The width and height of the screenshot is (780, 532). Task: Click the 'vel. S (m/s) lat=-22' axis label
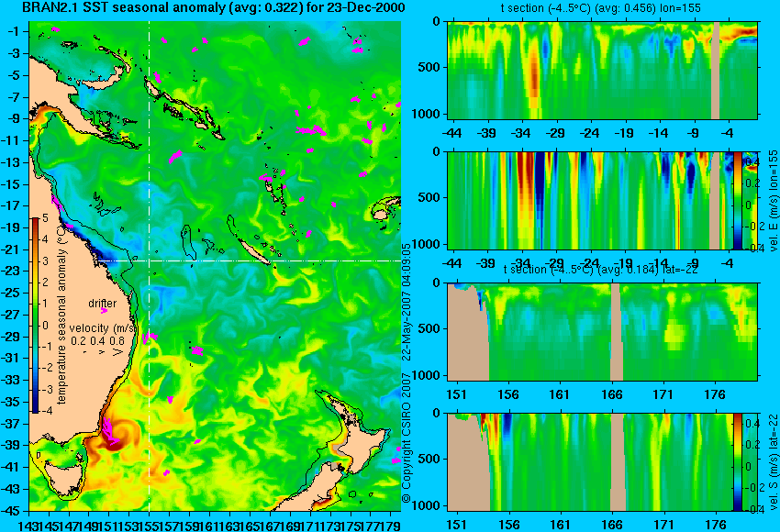[x=773, y=462]
